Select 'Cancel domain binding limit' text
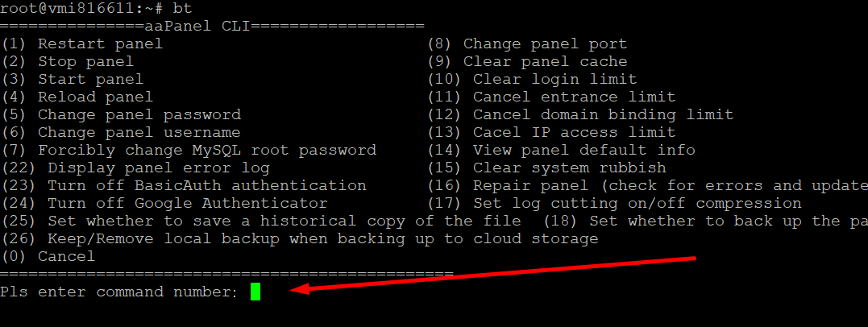868x327 pixels. coord(580,114)
